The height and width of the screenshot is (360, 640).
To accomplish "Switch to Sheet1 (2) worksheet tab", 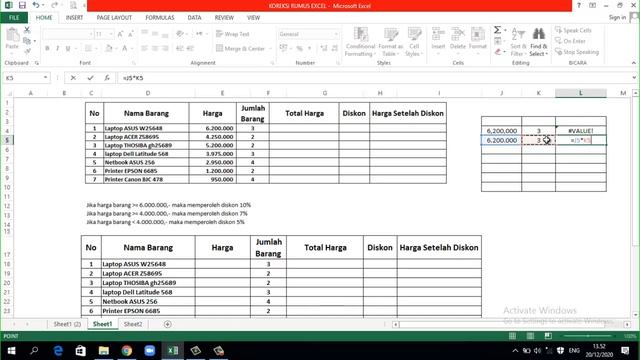I will [67, 324].
